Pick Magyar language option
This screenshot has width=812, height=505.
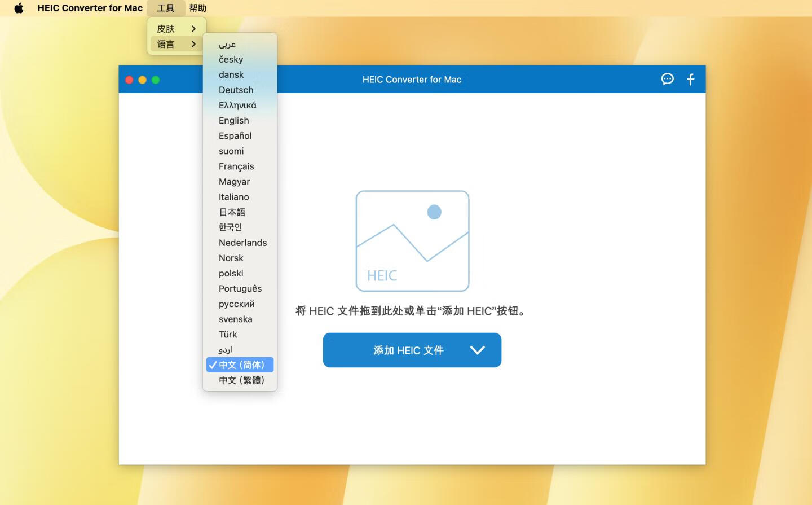[x=240, y=181]
